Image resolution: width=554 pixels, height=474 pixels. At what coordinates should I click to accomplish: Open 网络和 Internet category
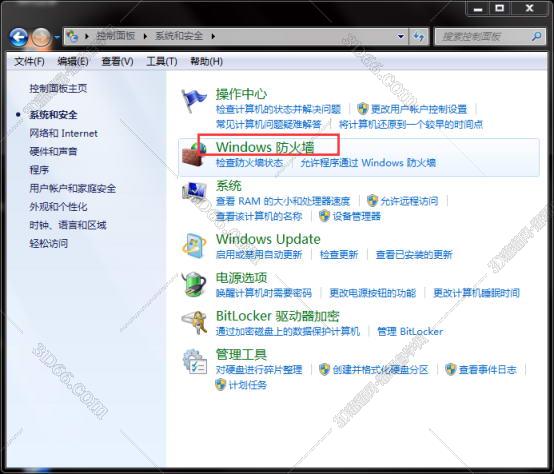[x=64, y=134]
